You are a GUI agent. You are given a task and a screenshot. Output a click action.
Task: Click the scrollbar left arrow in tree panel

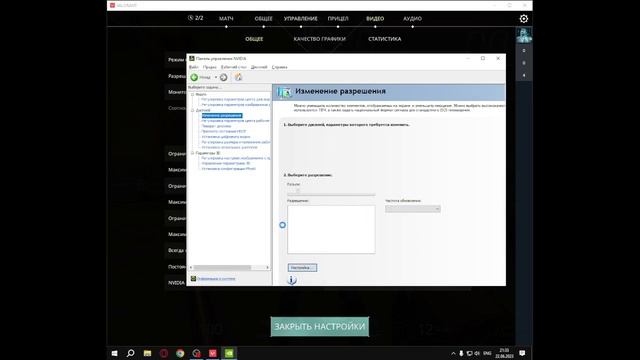coord(191,267)
